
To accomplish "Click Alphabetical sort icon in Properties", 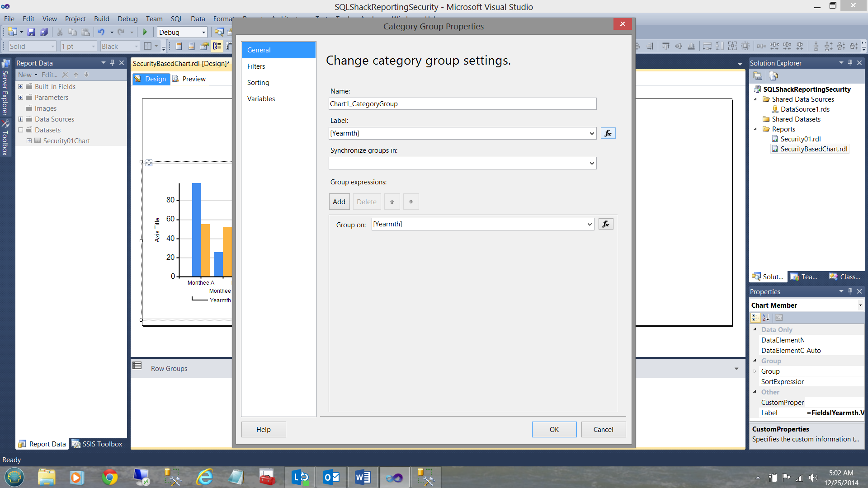I will (x=766, y=318).
